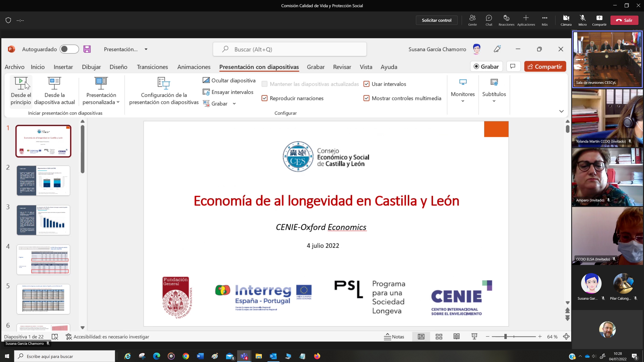Select slide 4 thumbnail

pos(43,260)
